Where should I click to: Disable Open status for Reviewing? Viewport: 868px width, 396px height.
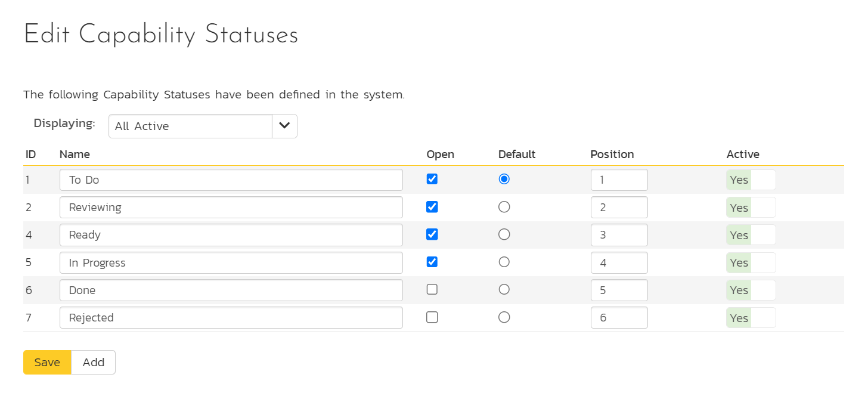pyautogui.click(x=432, y=207)
